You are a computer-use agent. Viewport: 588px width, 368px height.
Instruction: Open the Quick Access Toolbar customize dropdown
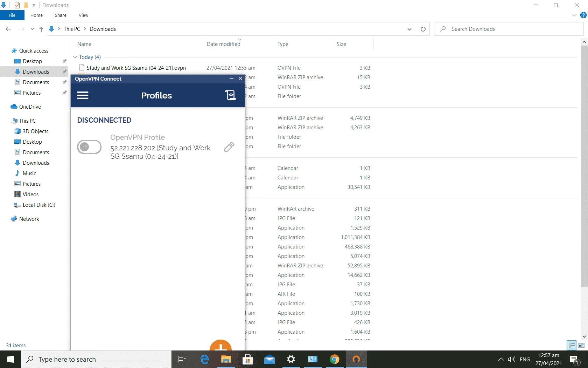point(34,5)
